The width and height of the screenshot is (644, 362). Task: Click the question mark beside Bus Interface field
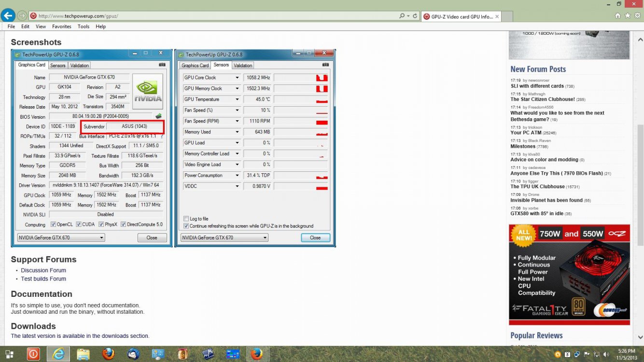pyautogui.click(x=162, y=136)
